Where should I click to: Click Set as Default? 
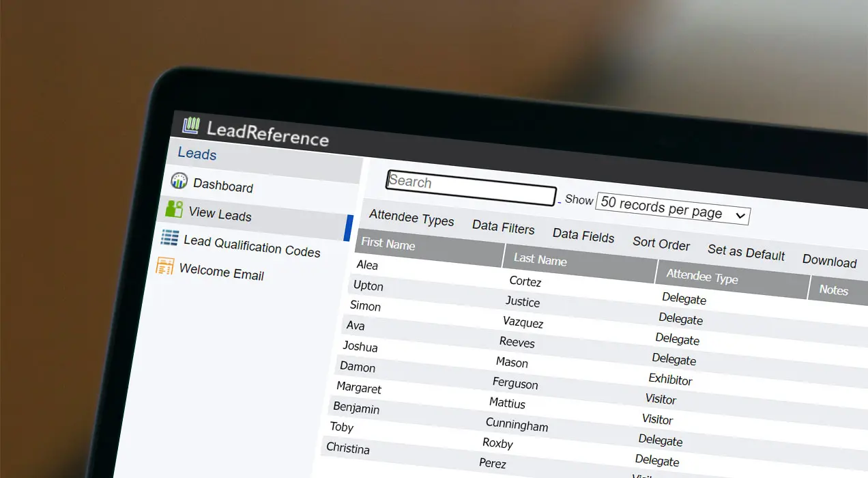[746, 253]
